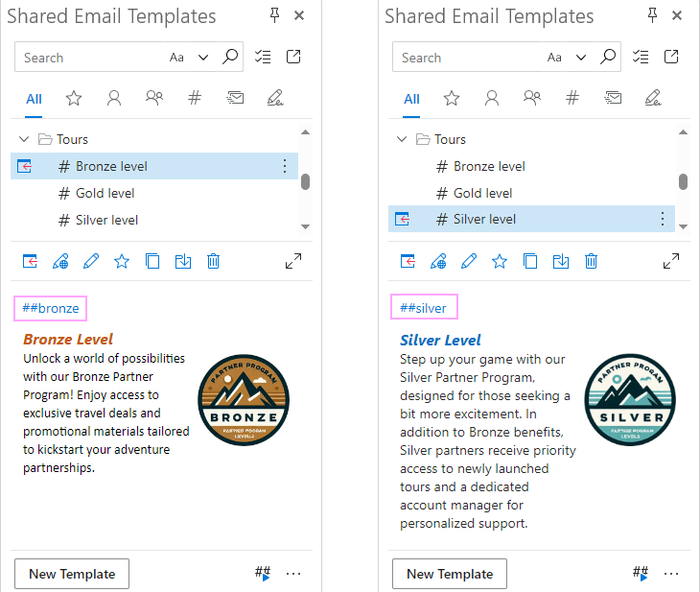Screen dimensions: 700x592
Task: Paste bronze template from left toolbar
Action: point(30,261)
